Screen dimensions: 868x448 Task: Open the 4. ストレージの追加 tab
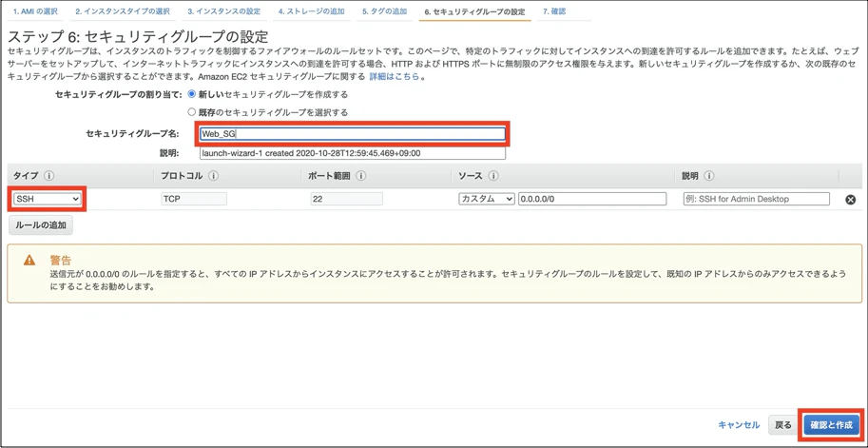click(311, 11)
